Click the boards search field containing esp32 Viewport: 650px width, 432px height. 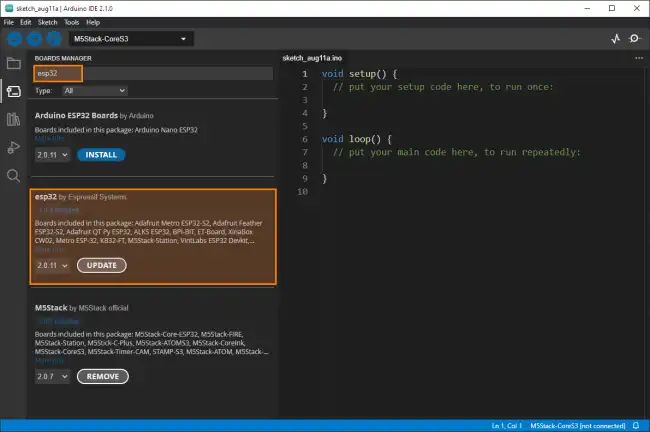(x=153, y=73)
